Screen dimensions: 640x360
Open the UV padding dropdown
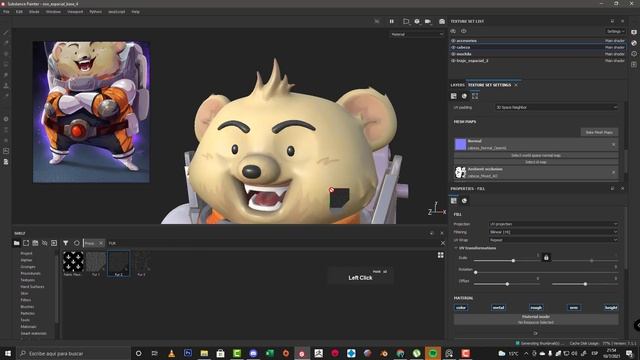[x=556, y=107]
